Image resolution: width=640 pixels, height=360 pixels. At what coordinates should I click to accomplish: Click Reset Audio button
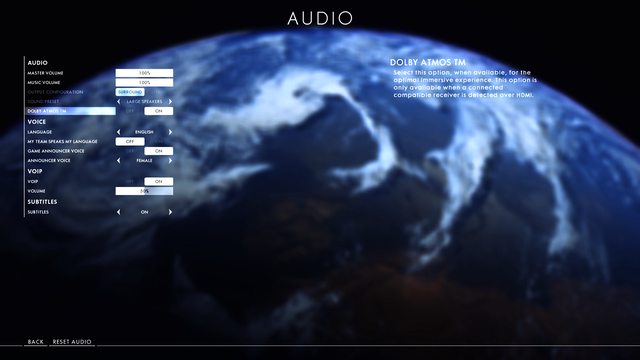coord(72,342)
